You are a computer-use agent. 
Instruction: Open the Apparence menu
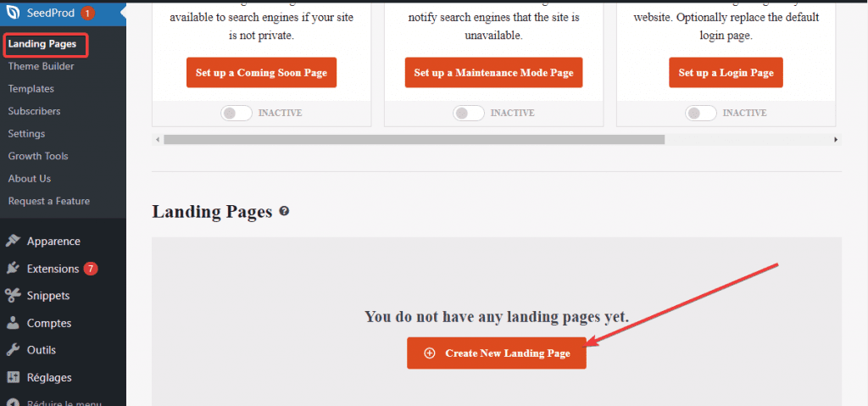pos(53,242)
